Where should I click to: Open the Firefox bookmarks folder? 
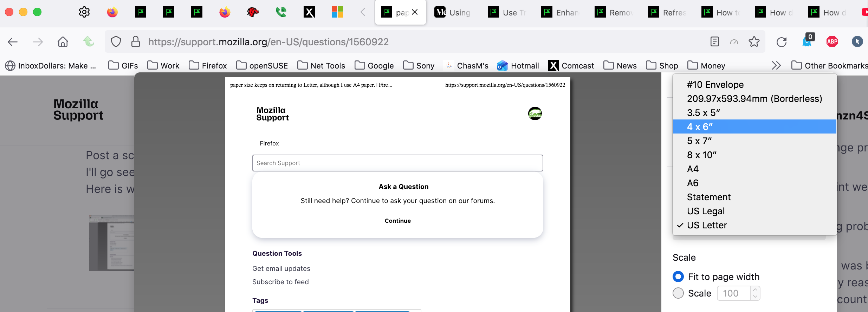[208, 66]
